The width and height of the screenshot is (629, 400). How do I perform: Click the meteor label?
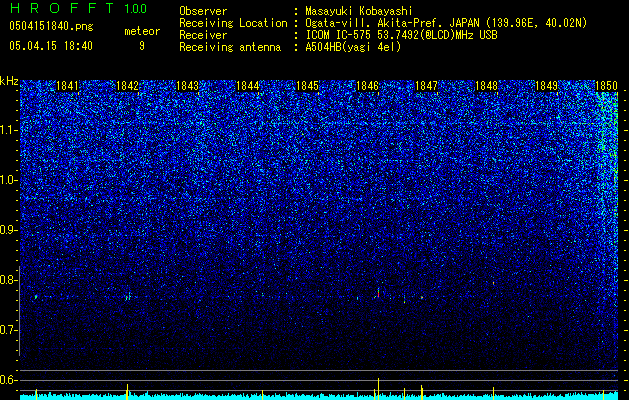tap(142, 31)
